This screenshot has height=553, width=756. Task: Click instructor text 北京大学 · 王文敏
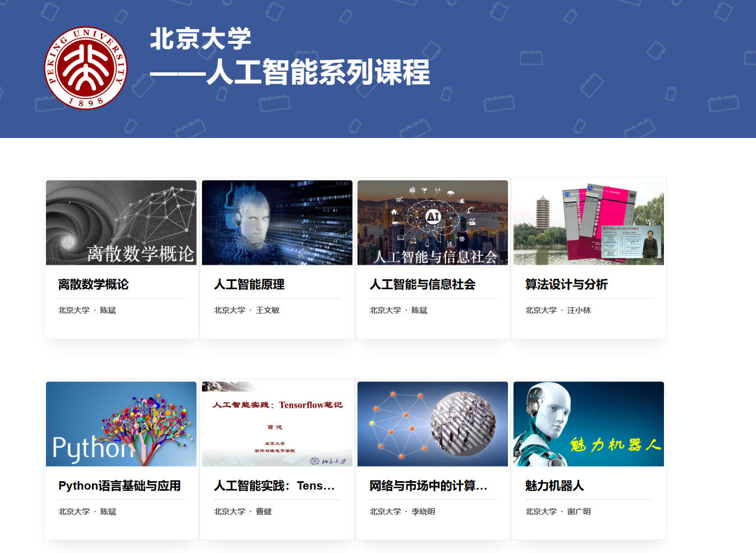(246, 310)
